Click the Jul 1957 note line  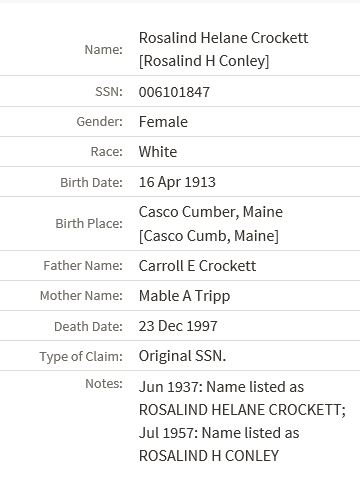click(x=219, y=433)
